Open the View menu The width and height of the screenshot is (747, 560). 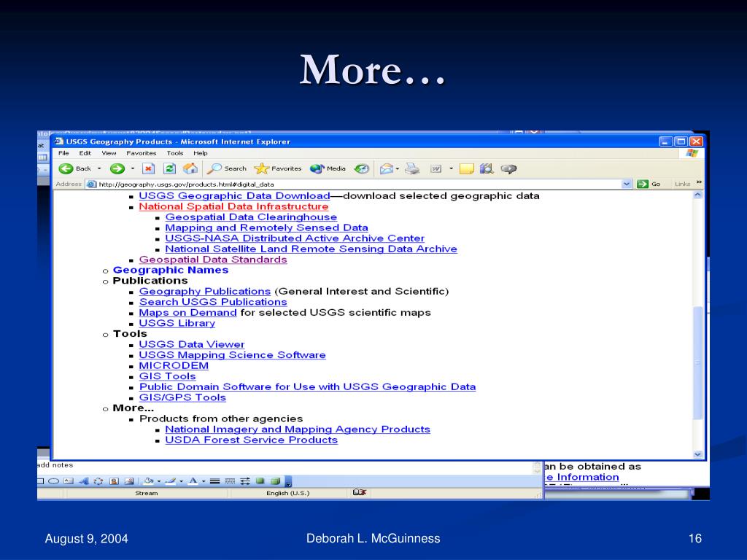(109, 153)
